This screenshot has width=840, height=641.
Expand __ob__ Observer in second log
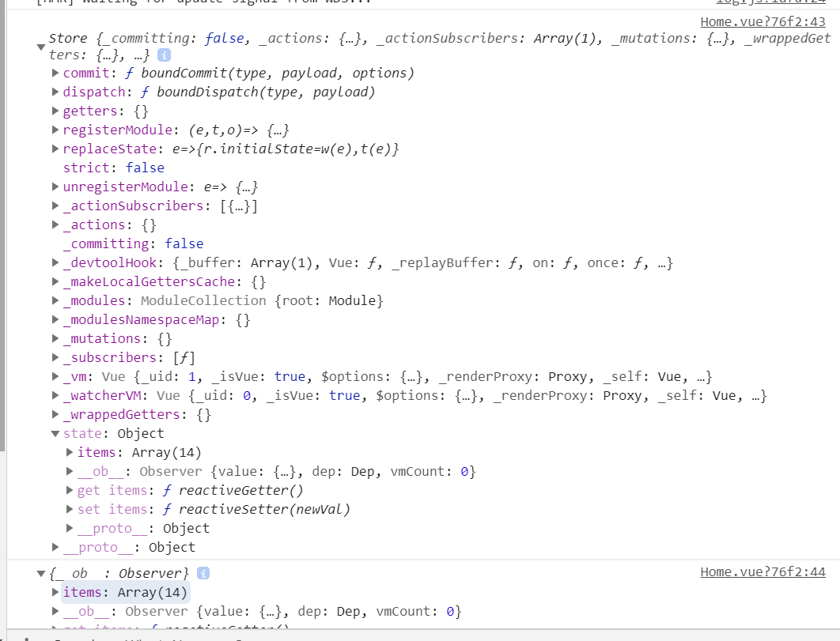tap(55, 611)
